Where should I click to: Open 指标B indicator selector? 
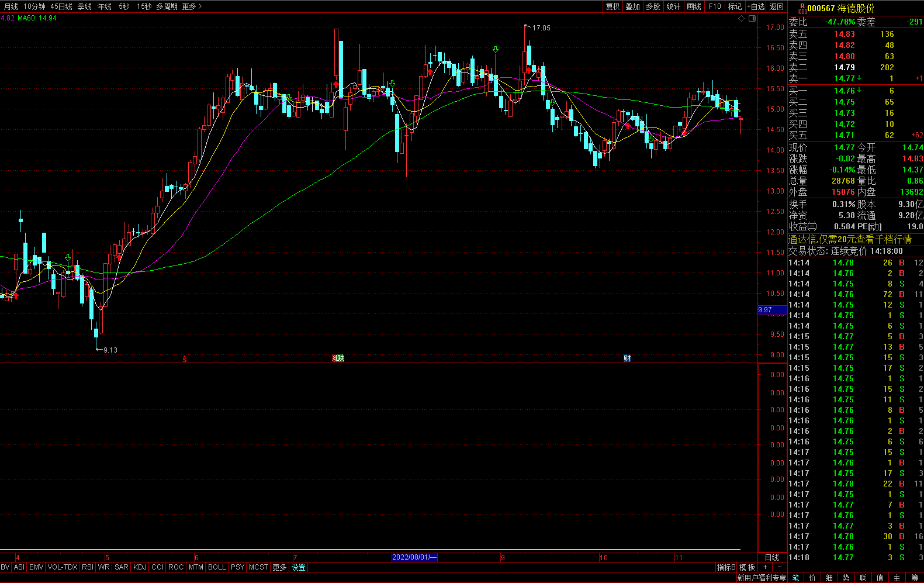726,567
